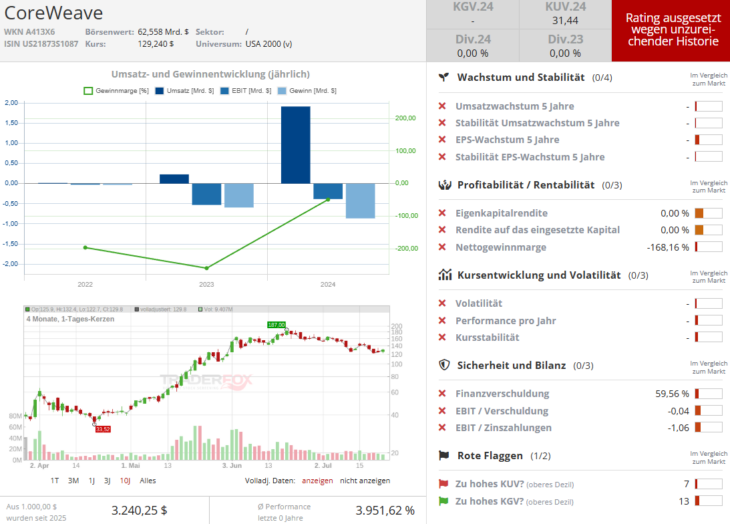Click the Wachstum und Stabilität plant icon
The image size is (730, 524).
click(x=444, y=77)
